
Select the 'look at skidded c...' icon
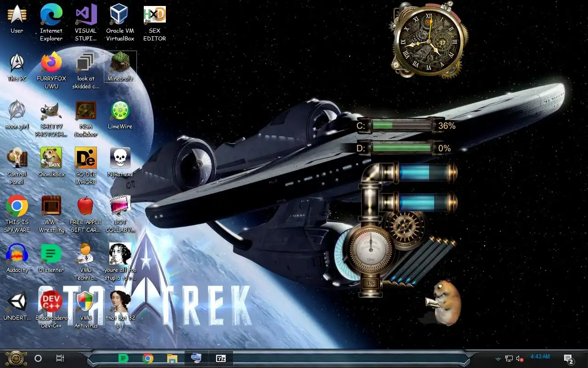(86, 70)
